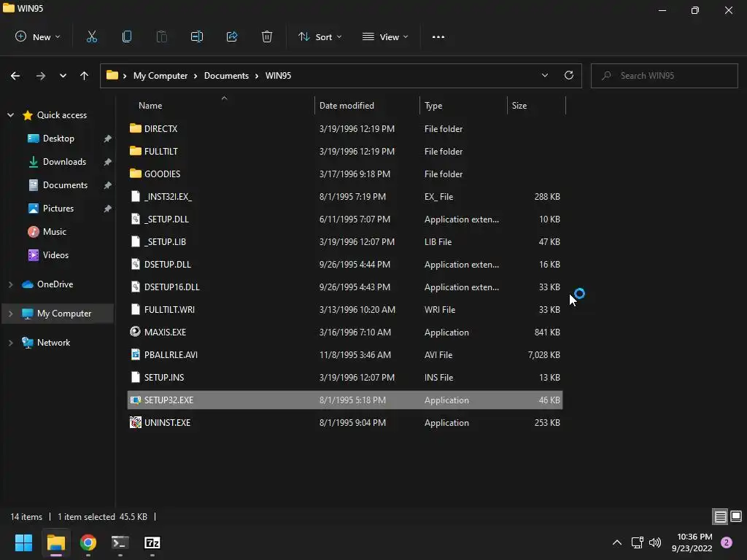
Task: Click the Search WIN95 field
Action: pos(664,76)
